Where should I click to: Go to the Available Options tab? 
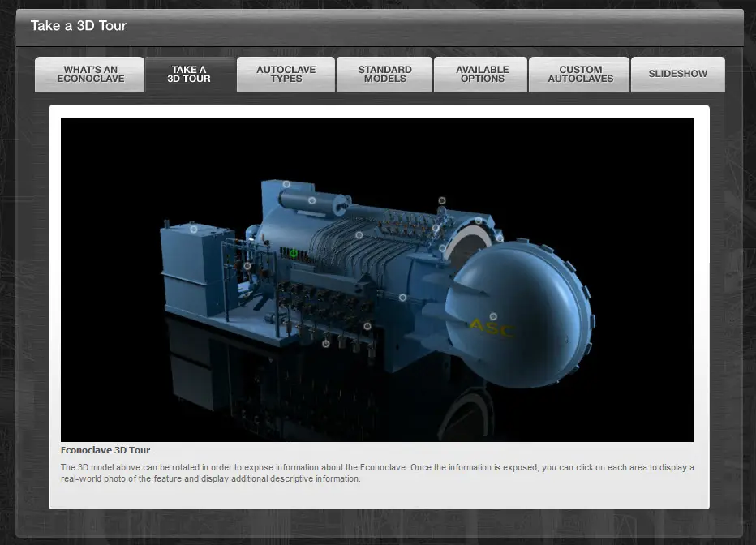click(481, 75)
